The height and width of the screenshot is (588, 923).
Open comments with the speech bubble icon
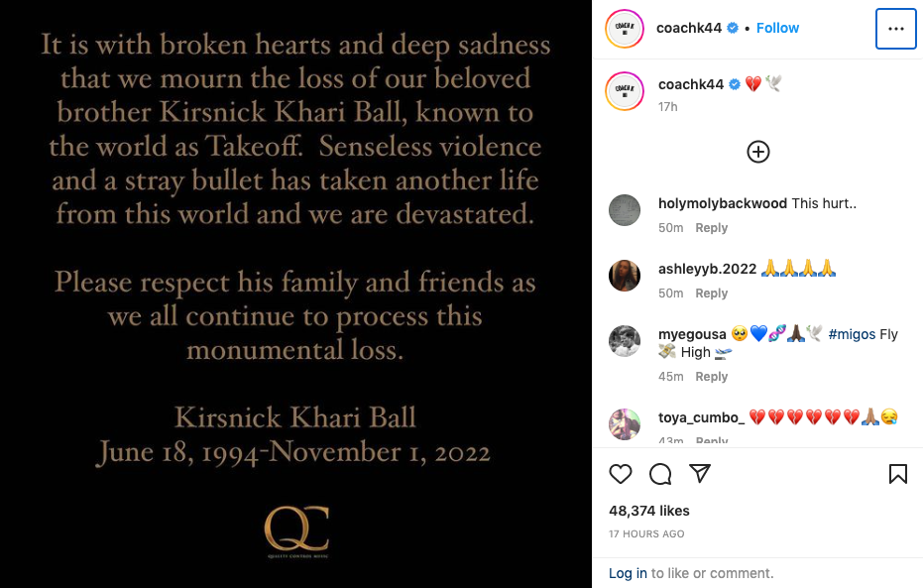[x=660, y=474]
